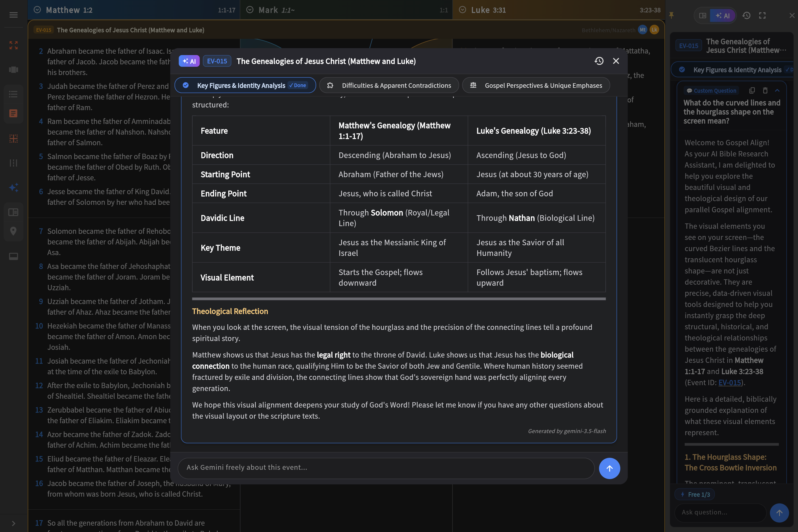Submit side panel question with arrow button

[x=779, y=513]
